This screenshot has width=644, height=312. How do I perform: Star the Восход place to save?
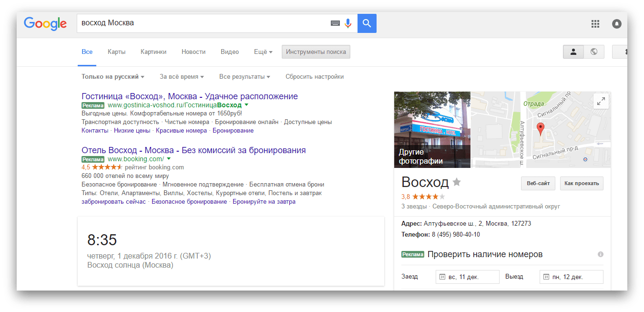pyautogui.click(x=457, y=182)
